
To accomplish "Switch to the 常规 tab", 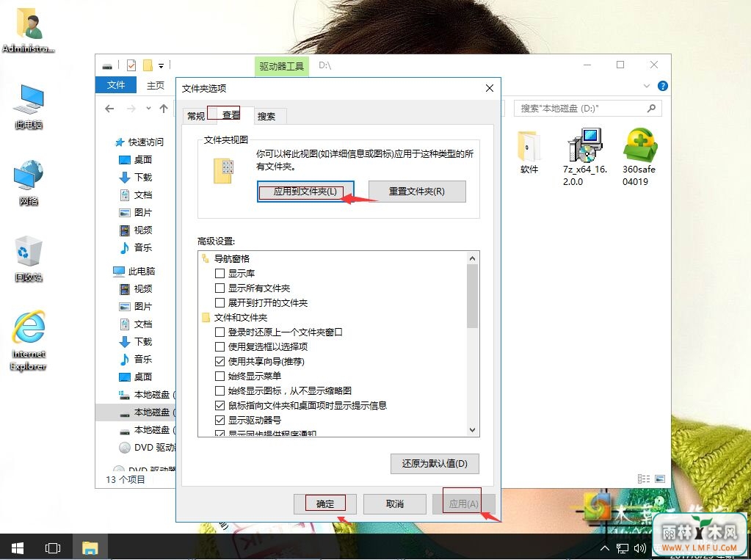I will pyautogui.click(x=196, y=116).
